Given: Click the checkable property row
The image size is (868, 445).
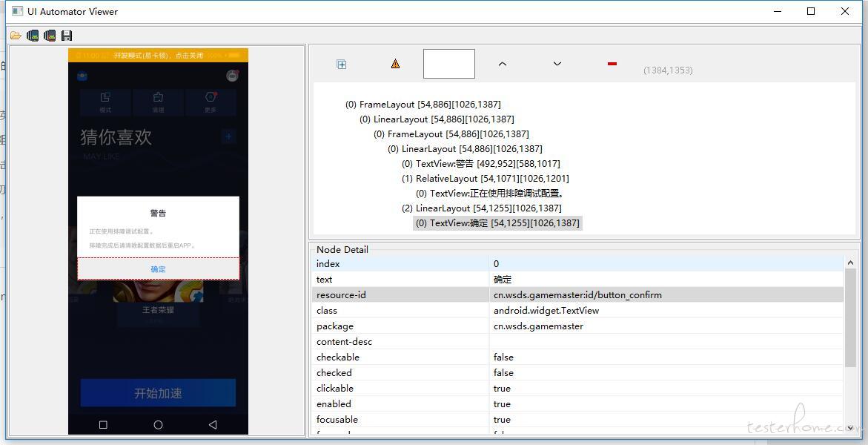Looking at the screenshot, I should point(578,357).
